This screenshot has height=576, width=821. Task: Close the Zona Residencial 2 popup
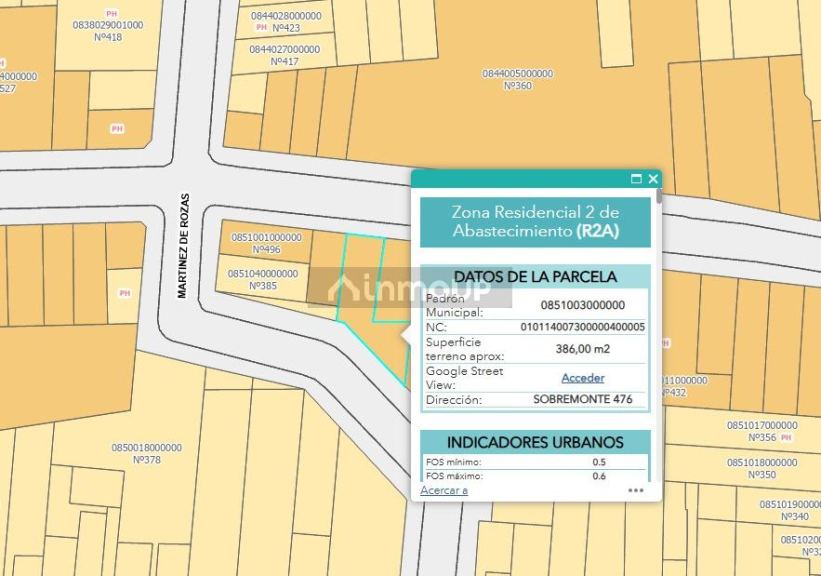tap(652, 180)
